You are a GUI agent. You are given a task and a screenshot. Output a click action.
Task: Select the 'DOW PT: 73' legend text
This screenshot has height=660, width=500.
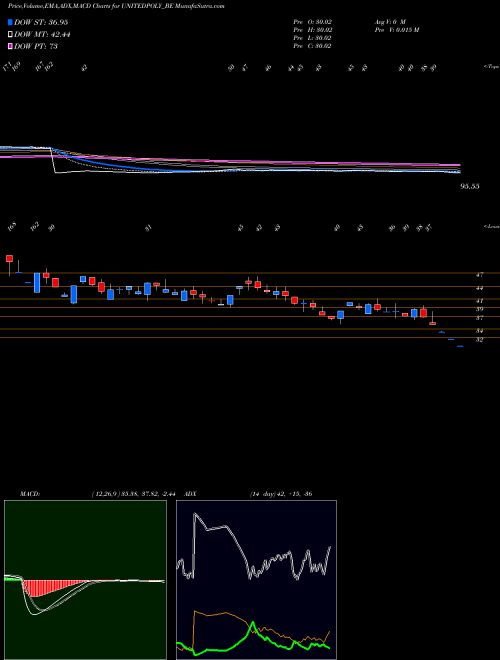tap(36, 46)
